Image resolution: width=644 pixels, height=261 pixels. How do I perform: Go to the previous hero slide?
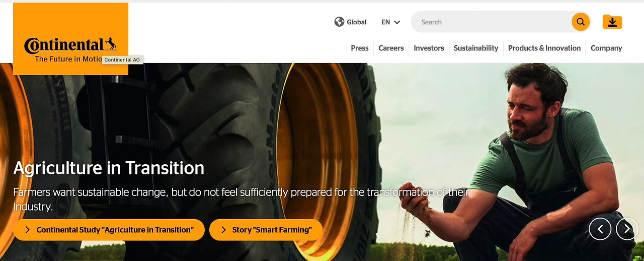click(x=600, y=229)
